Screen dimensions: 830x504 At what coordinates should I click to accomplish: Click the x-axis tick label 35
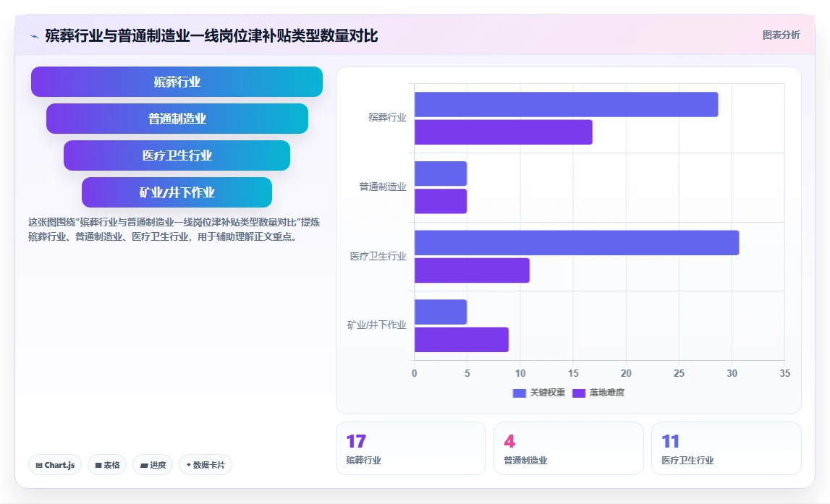point(784,373)
